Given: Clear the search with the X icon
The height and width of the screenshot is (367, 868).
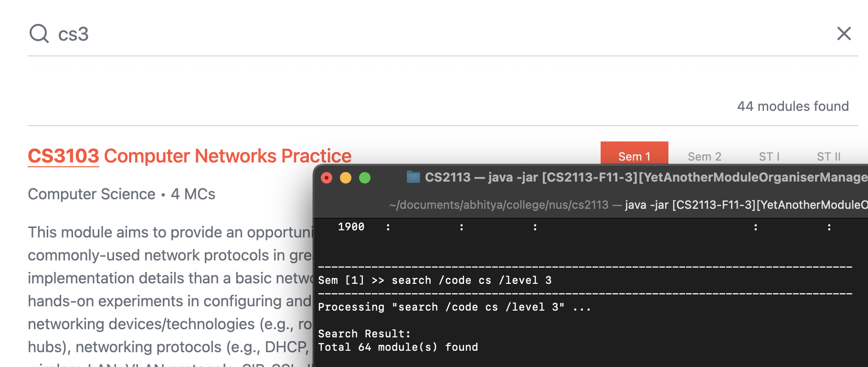Looking at the screenshot, I should [844, 33].
